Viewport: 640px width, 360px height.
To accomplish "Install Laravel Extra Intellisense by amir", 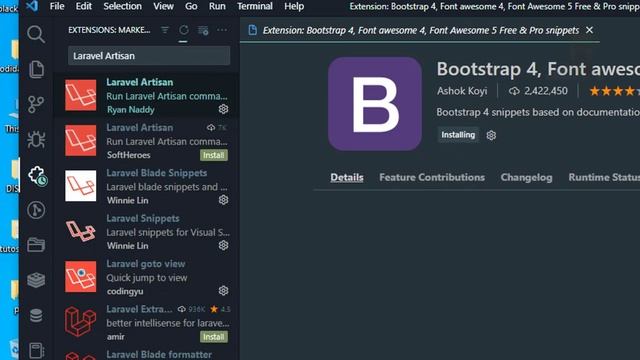I will pos(214,337).
